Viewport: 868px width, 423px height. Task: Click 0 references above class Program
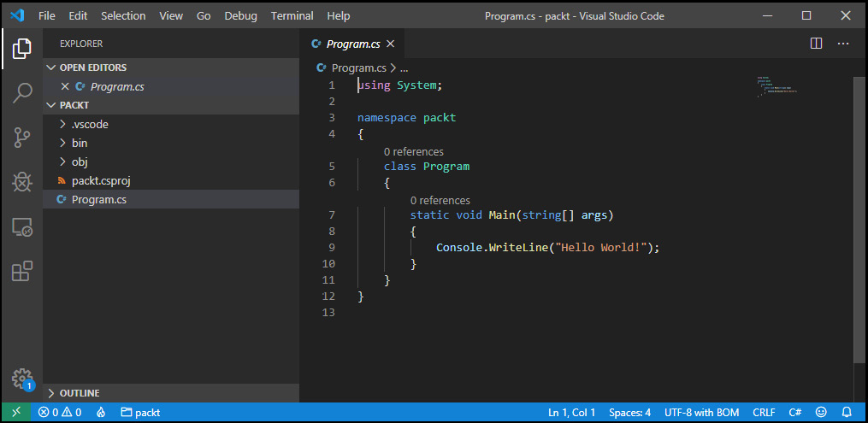coord(414,151)
